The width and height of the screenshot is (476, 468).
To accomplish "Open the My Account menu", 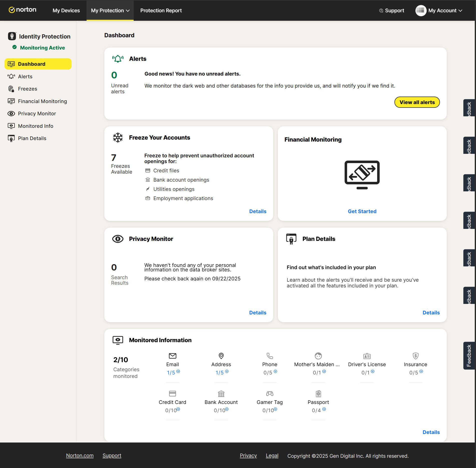I will (x=439, y=11).
